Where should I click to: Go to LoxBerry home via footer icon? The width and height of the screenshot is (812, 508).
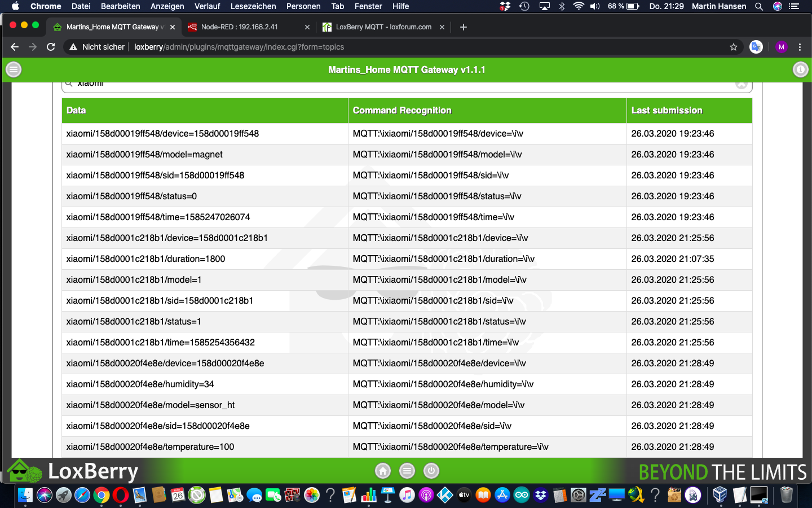click(383, 471)
